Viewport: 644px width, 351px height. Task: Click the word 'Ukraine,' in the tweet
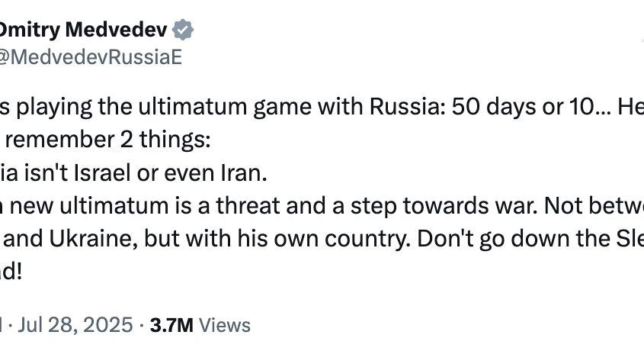click(94, 238)
